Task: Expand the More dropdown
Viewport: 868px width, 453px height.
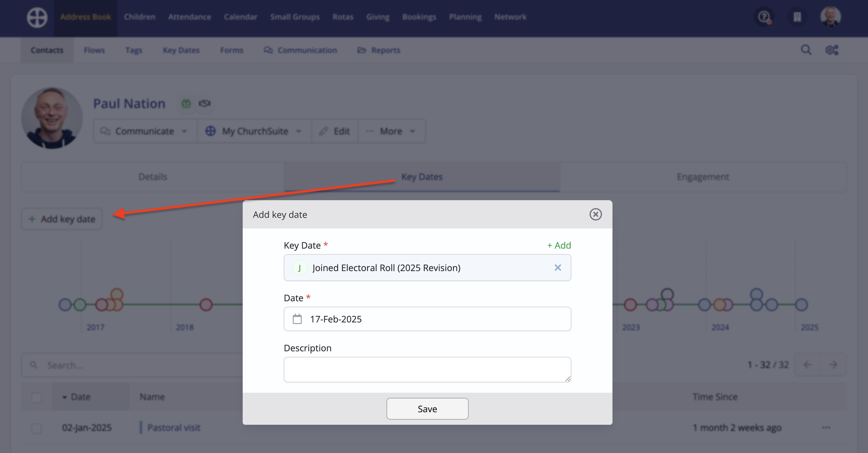Action: (391, 131)
